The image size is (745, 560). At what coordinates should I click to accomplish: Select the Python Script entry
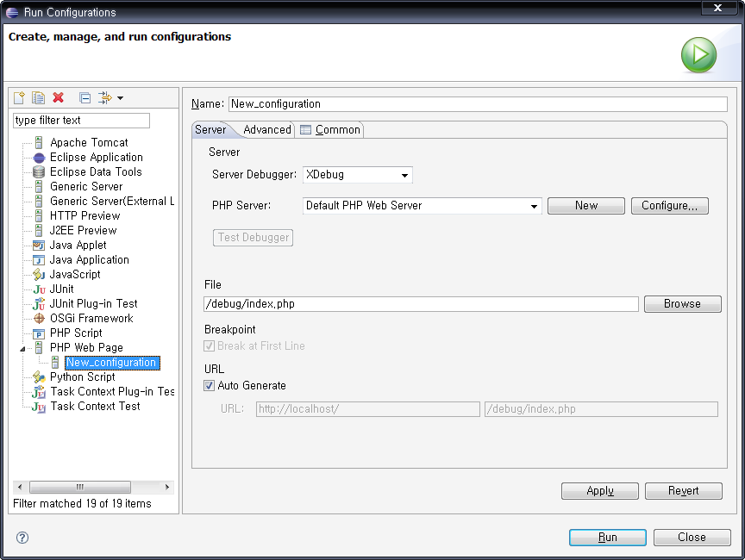click(82, 376)
